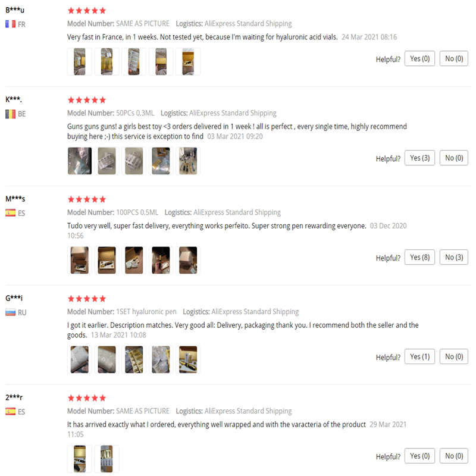Click Yes (0) on B***u's review
The image size is (476, 476).
point(420,59)
